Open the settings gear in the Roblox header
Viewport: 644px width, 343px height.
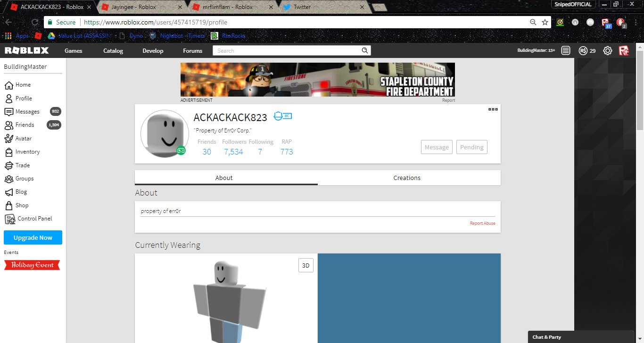(608, 50)
